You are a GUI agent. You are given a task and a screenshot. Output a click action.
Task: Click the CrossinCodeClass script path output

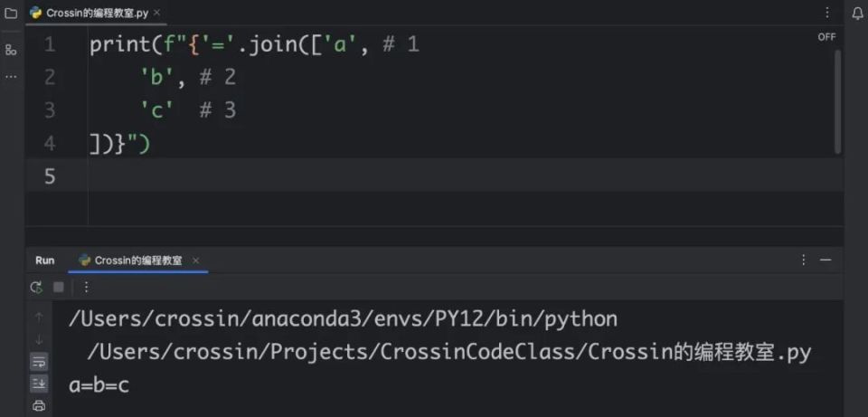(449, 352)
